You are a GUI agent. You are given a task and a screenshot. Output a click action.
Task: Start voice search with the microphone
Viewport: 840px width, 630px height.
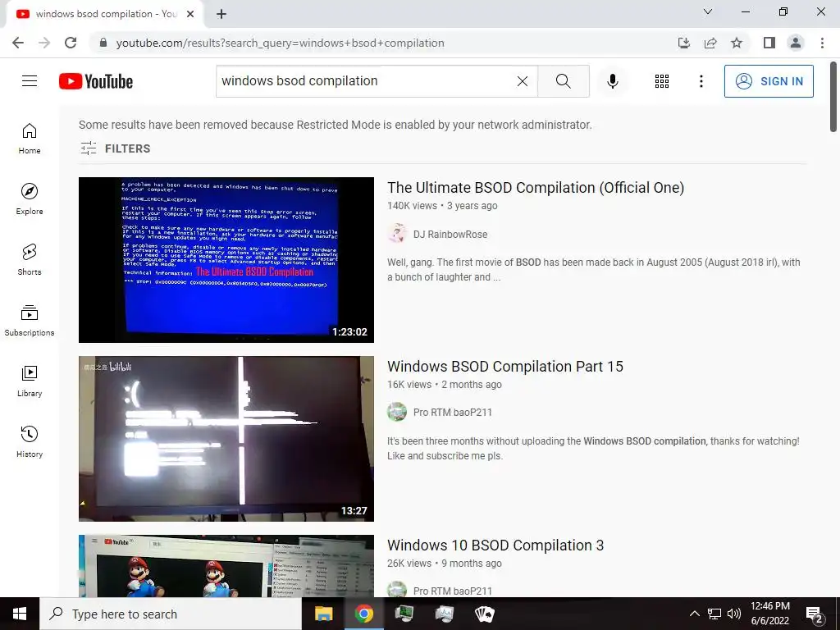coord(612,81)
